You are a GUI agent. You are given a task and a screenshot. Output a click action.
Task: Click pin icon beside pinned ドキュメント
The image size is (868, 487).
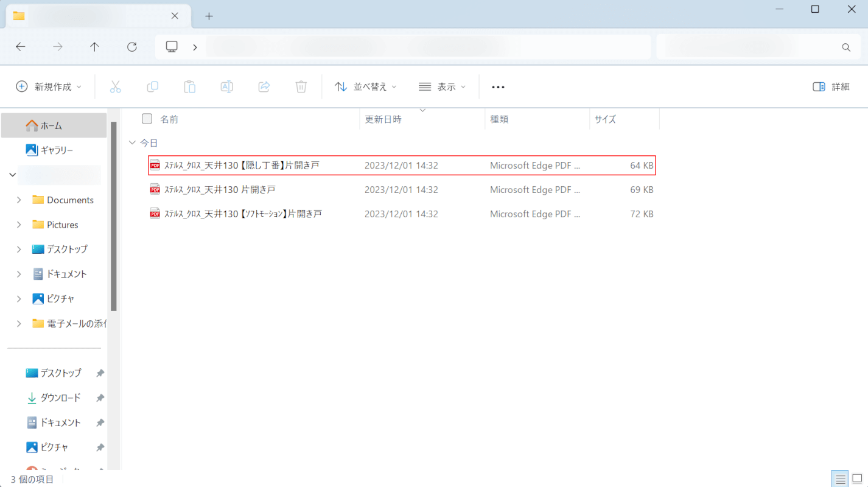(x=100, y=422)
